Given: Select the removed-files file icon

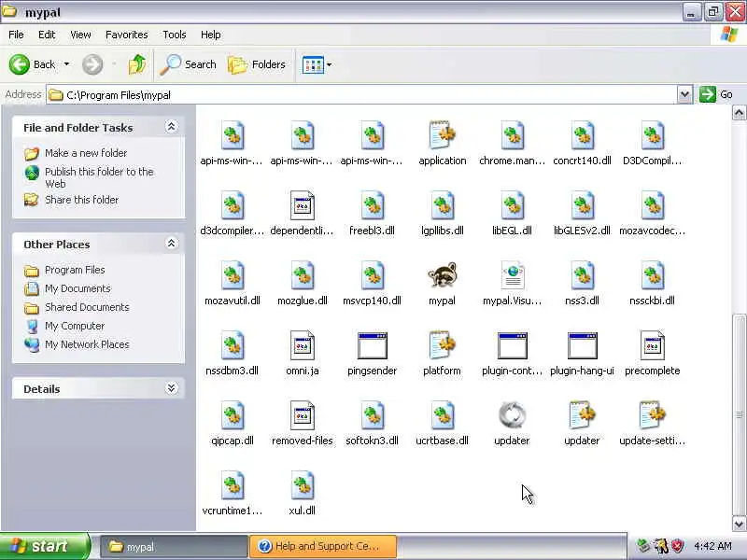Looking at the screenshot, I should (302, 414).
